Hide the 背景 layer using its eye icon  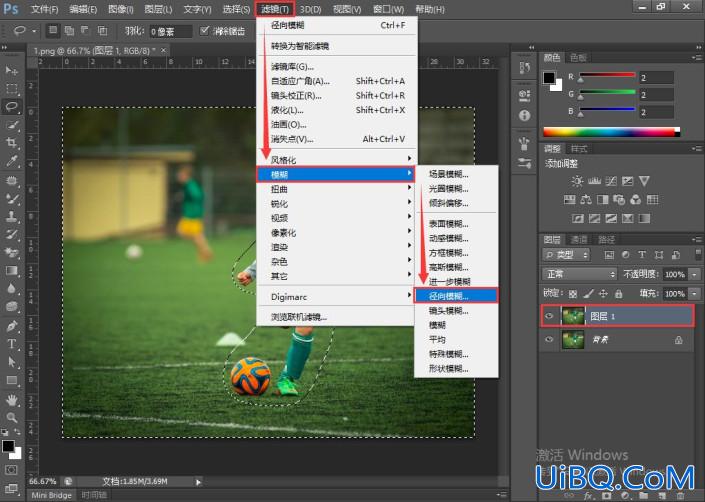(x=549, y=339)
